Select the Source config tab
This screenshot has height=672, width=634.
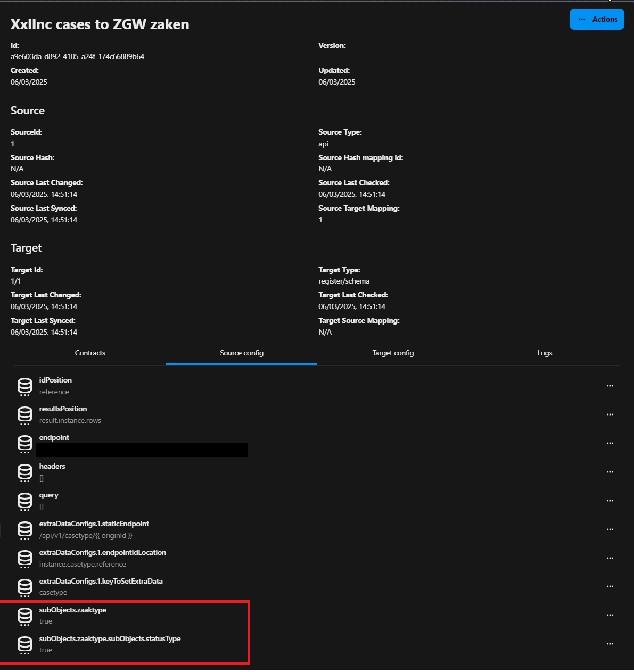click(242, 353)
